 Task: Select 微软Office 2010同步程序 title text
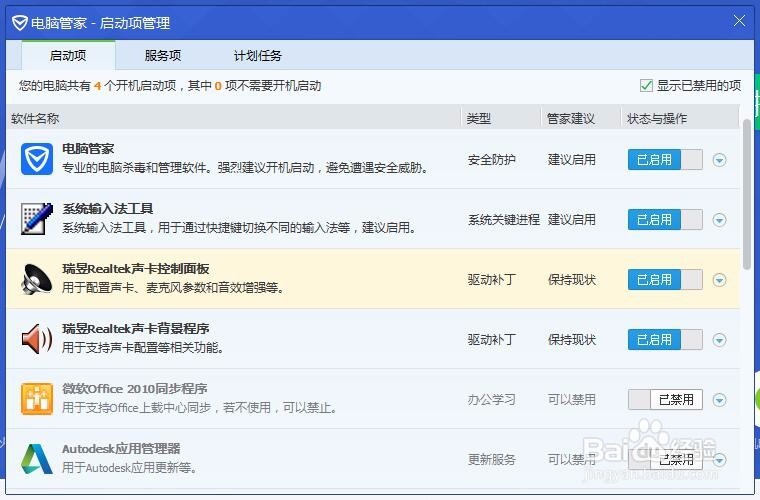click(x=135, y=389)
